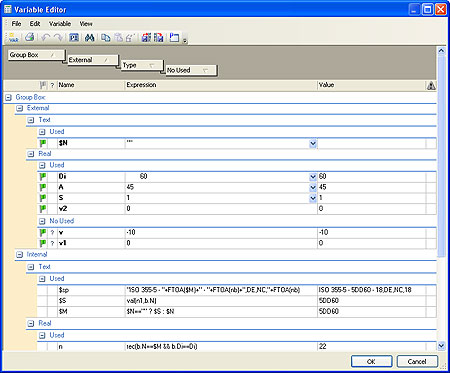Collapse the Group Box tree node
The height and width of the screenshot is (373, 450).
[x=9, y=98]
